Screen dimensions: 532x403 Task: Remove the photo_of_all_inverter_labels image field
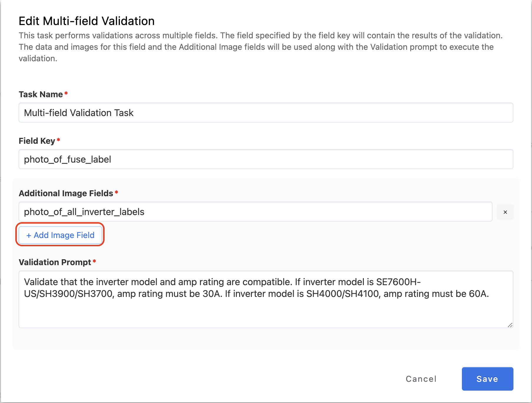[x=505, y=212]
